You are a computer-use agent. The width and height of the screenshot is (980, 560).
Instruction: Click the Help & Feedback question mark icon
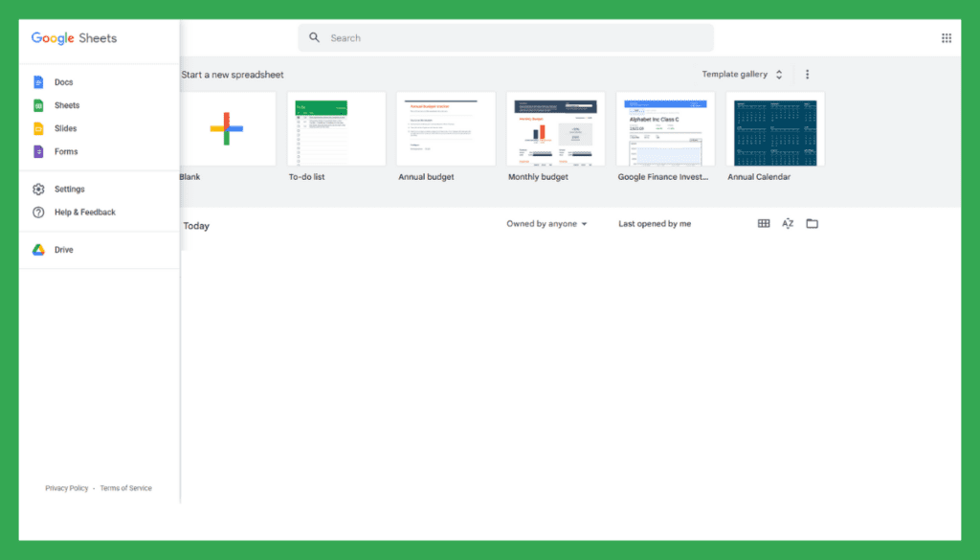tap(38, 212)
